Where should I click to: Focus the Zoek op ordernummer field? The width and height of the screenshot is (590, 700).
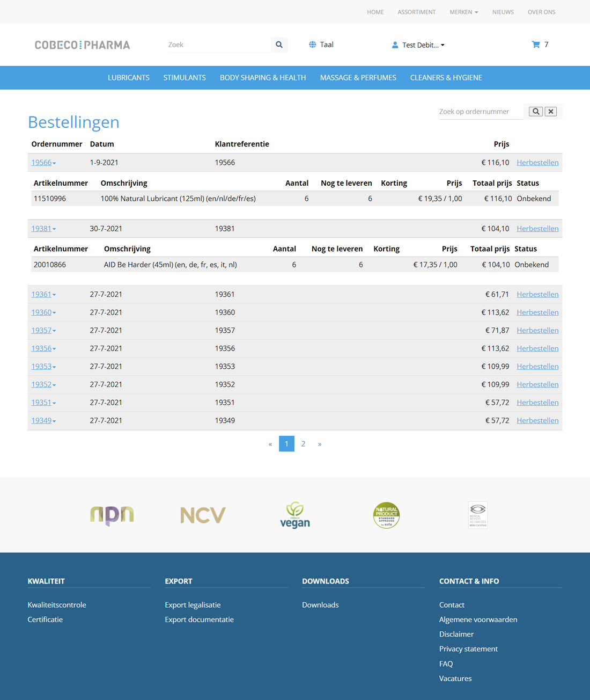coord(481,112)
